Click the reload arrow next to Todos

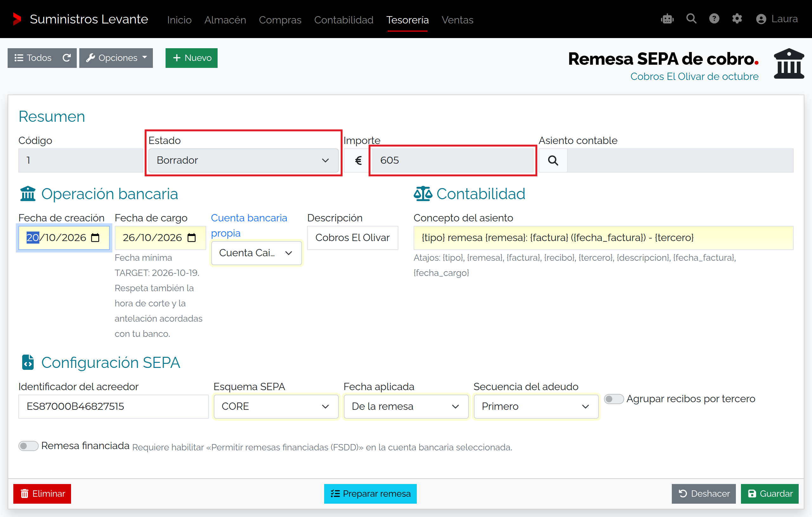coord(67,58)
